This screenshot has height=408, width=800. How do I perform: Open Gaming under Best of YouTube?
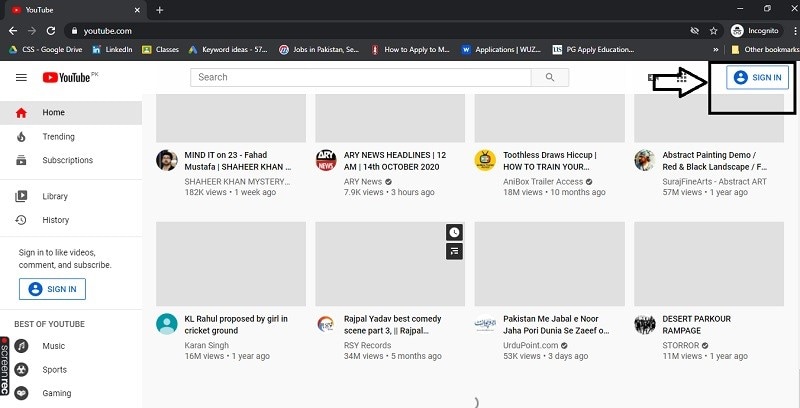pyautogui.click(x=71, y=393)
